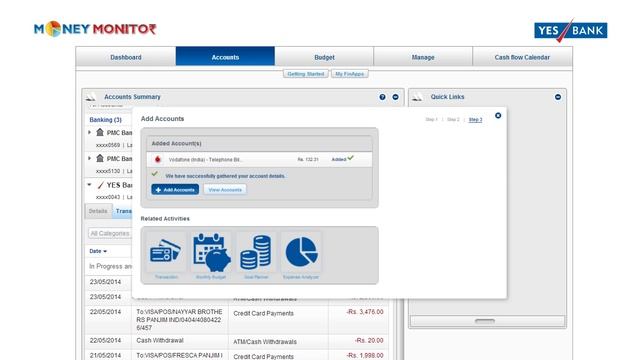This screenshot has height=360, width=640.
Task: Click the YES BANK logo
Action: point(571,30)
